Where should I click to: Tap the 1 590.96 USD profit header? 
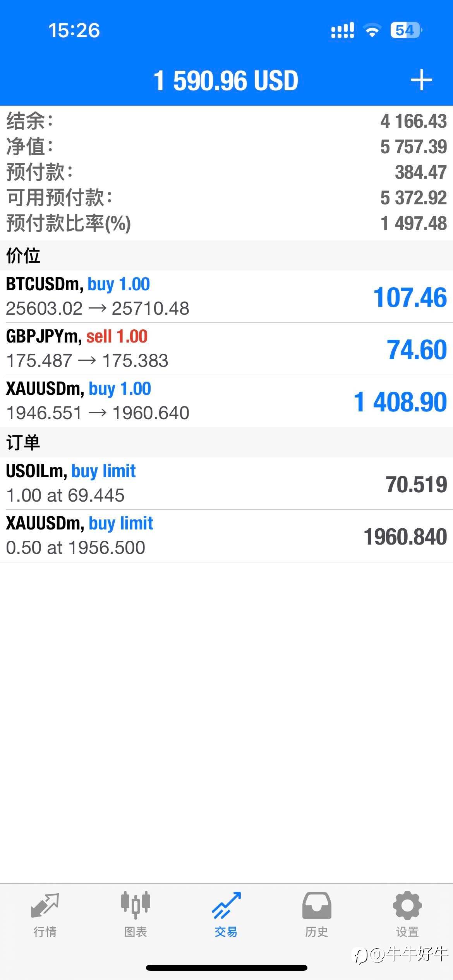(226, 81)
